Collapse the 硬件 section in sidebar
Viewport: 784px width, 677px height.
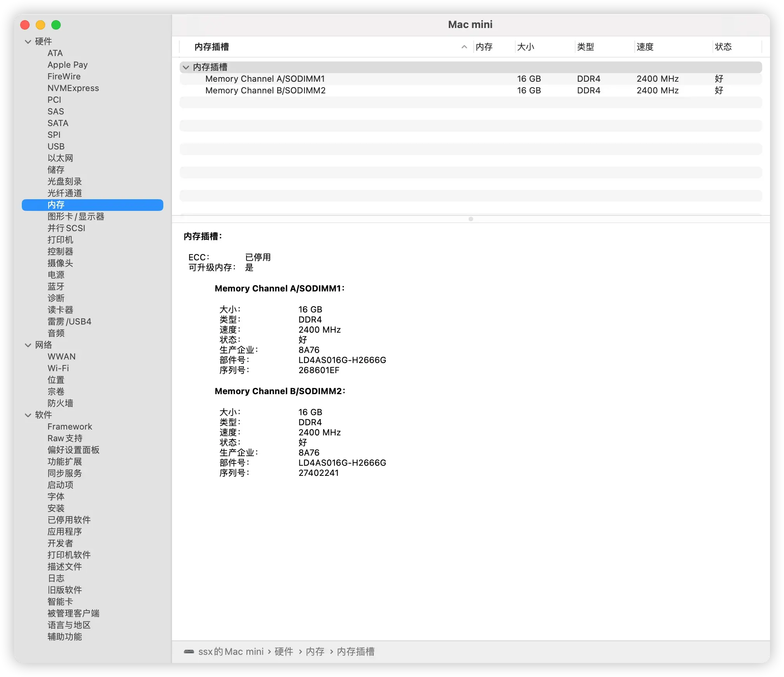(28, 42)
